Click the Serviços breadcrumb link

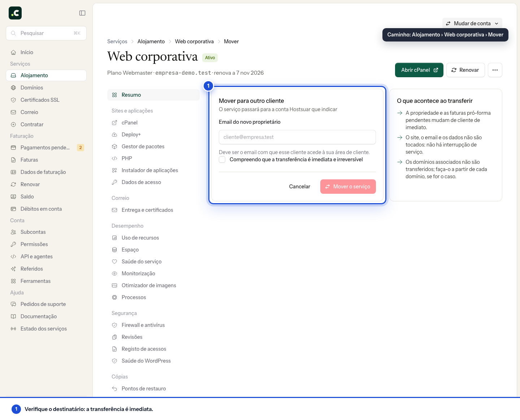point(117,41)
